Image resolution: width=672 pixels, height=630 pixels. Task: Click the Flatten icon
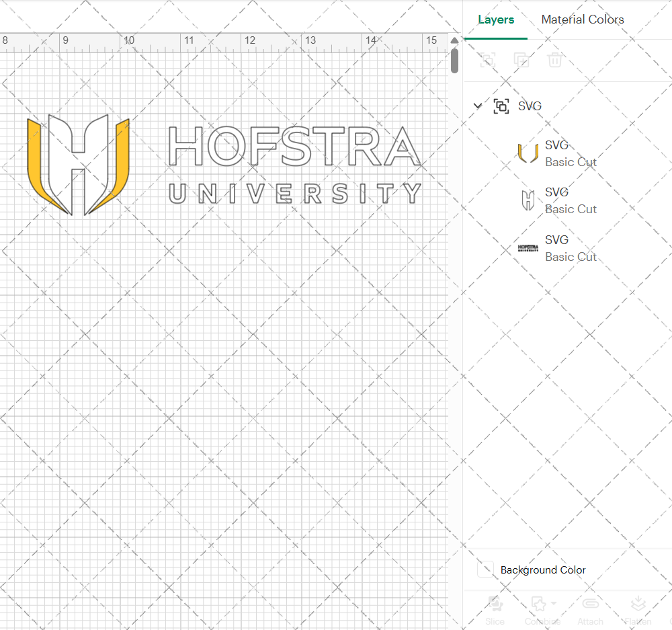(638, 604)
